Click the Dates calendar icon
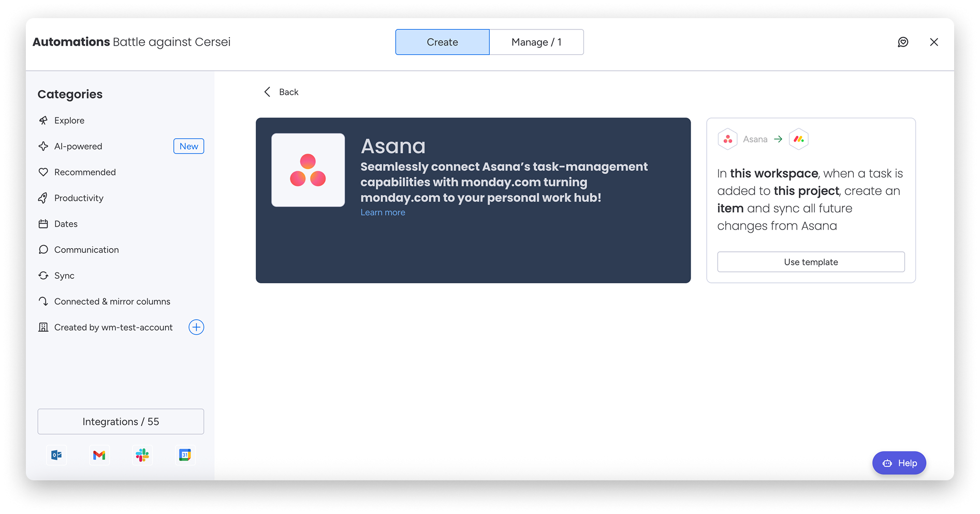The image size is (980, 514). coord(43,224)
